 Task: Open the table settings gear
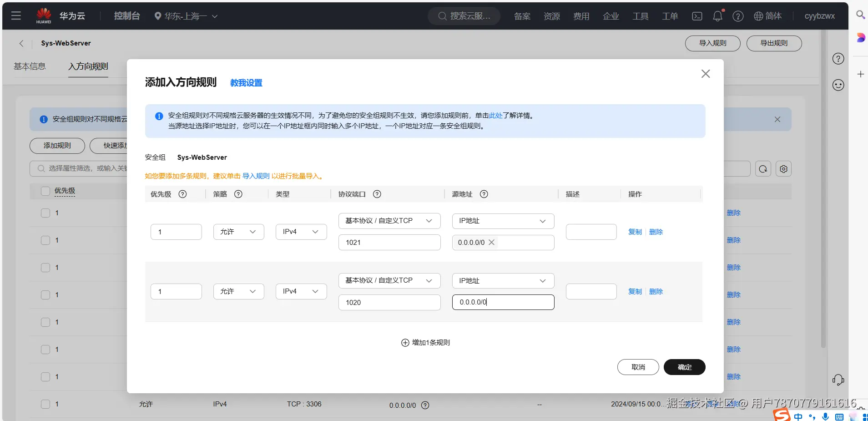783,169
